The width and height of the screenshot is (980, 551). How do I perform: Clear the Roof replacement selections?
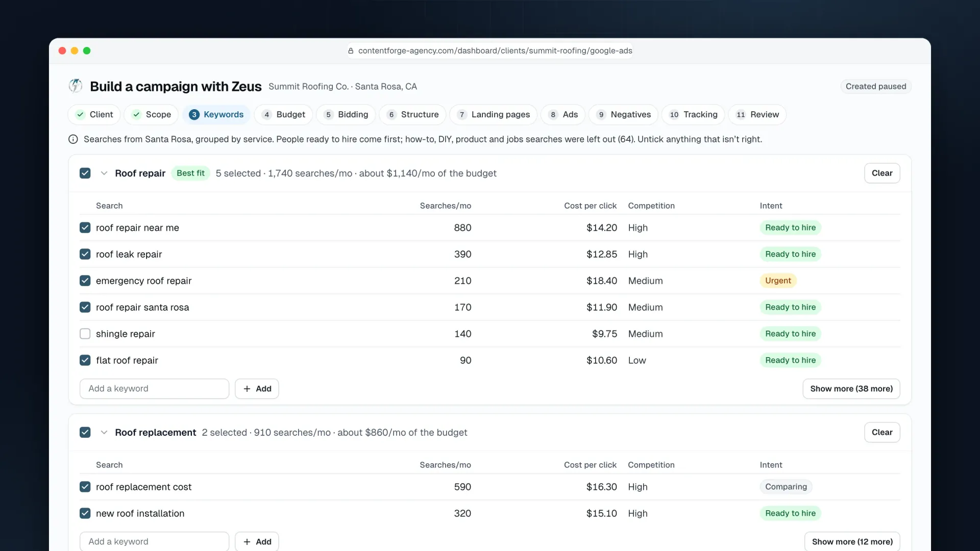pos(882,433)
